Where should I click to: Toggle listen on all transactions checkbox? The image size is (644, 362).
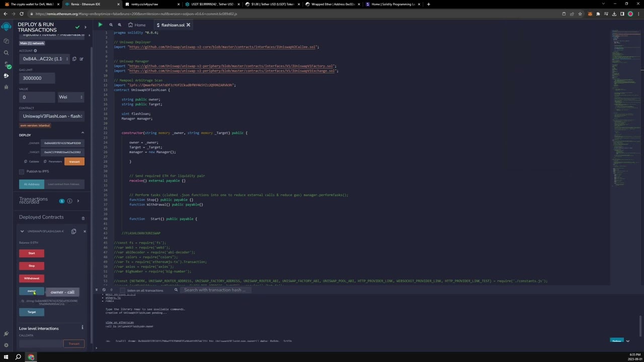(x=122, y=290)
